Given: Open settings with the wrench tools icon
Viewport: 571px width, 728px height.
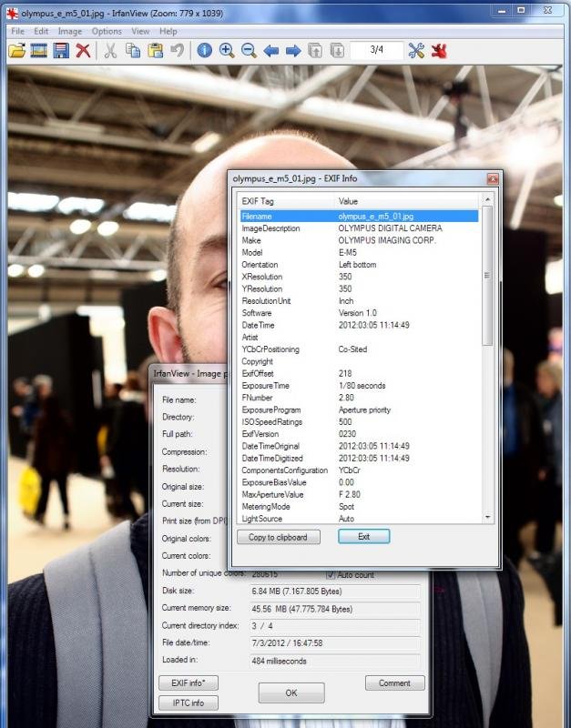Looking at the screenshot, I should coord(416,50).
